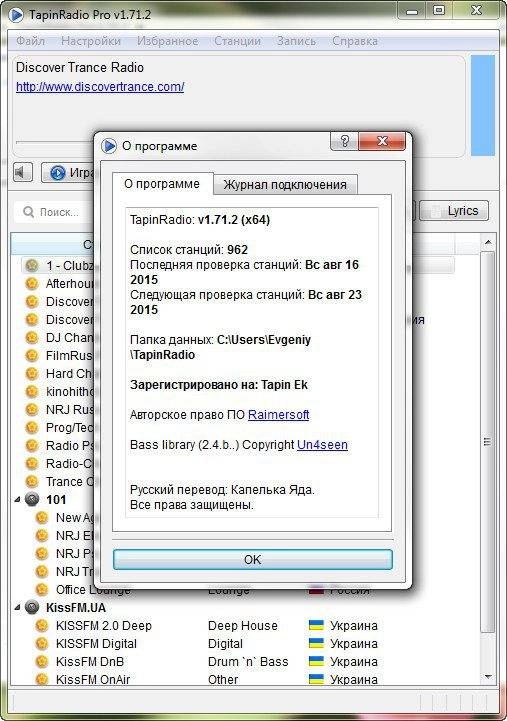Viewport: 507px width, 721px height.
Task: Click the star icon beside Hard Ch station
Action: pos(32,373)
